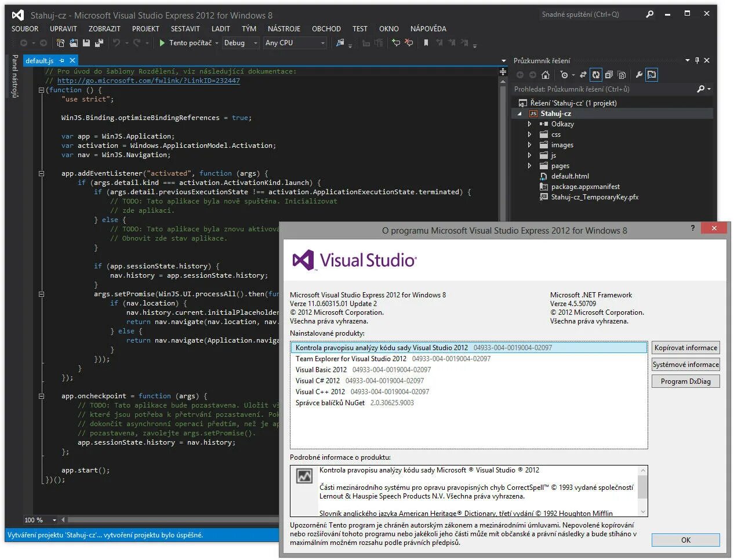Click the Save toolbar icon
Viewport: 734px width, 560px height.
click(x=86, y=43)
